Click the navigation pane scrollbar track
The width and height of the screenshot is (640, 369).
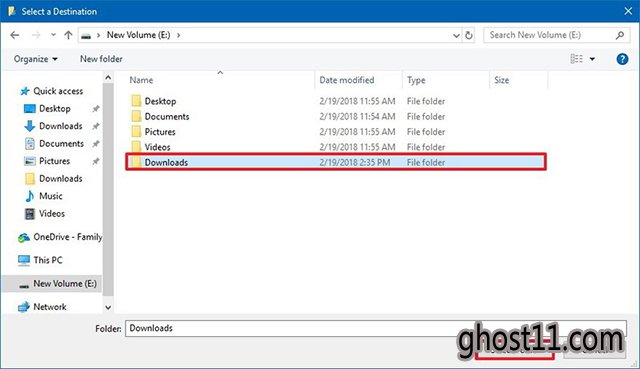click(108, 190)
